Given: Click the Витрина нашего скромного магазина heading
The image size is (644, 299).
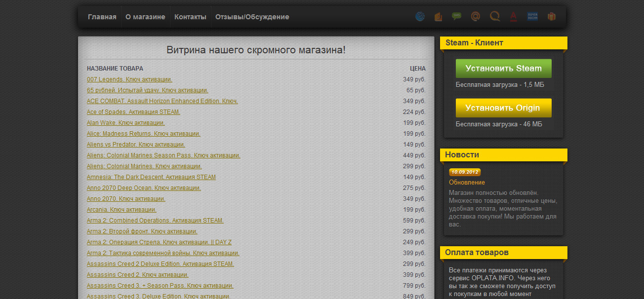Looking at the screenshot, I should click(256, 50).
